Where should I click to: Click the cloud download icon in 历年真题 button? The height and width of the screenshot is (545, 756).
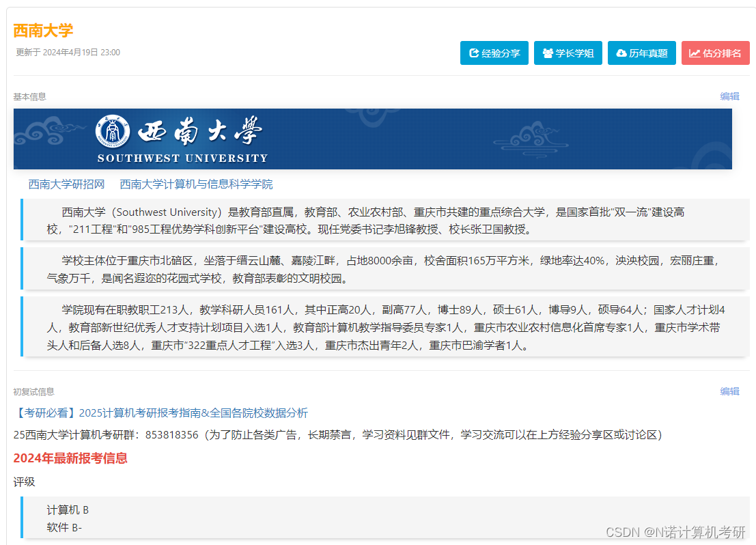pyautogui.click(x=621, y=53)
